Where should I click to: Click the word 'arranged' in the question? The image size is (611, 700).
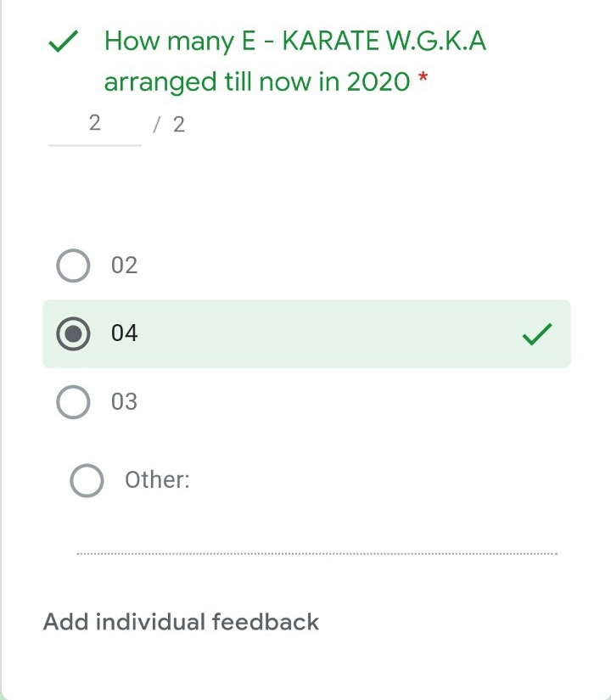(160, 82)
